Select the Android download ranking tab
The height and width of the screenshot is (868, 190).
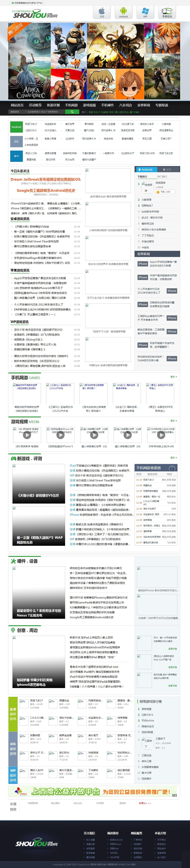pyautogui.click(x=146, y=170)
